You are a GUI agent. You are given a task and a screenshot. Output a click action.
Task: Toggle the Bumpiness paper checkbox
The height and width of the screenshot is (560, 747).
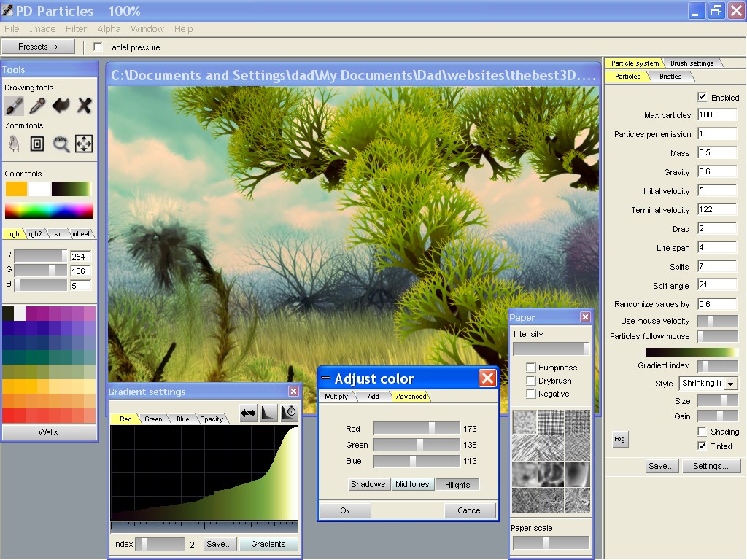click(x=531, y=367)
